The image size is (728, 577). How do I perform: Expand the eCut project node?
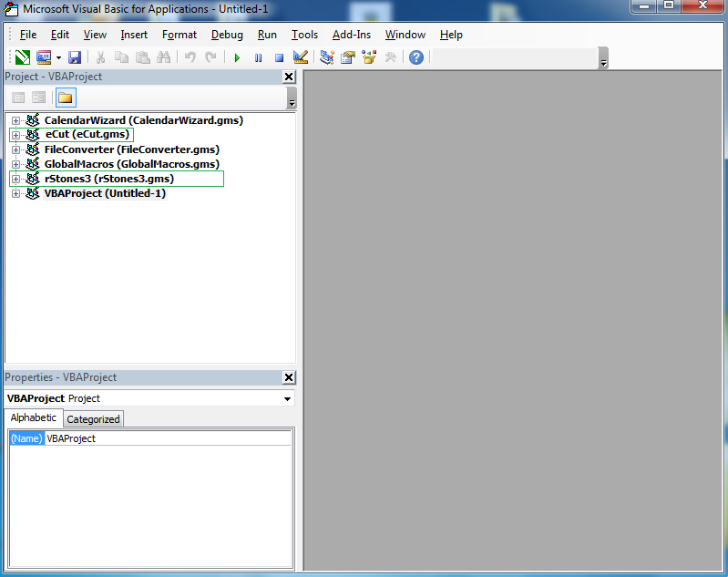point(15,135)
